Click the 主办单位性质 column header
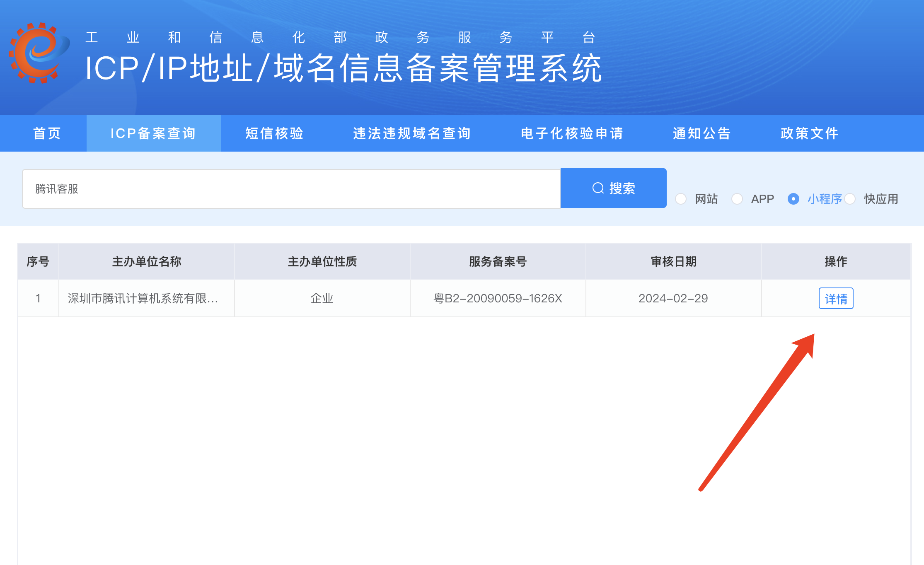This screenshot has height=565, width=924. (322, 261)
